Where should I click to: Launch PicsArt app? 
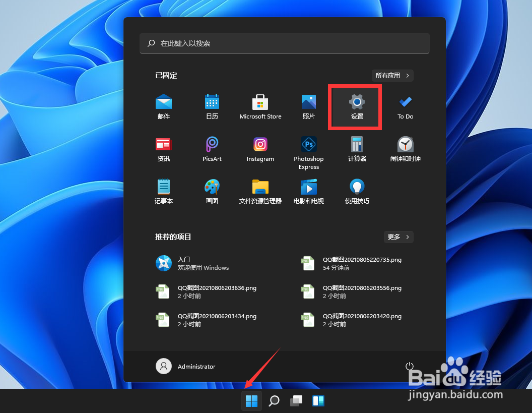tap(212, 149)
